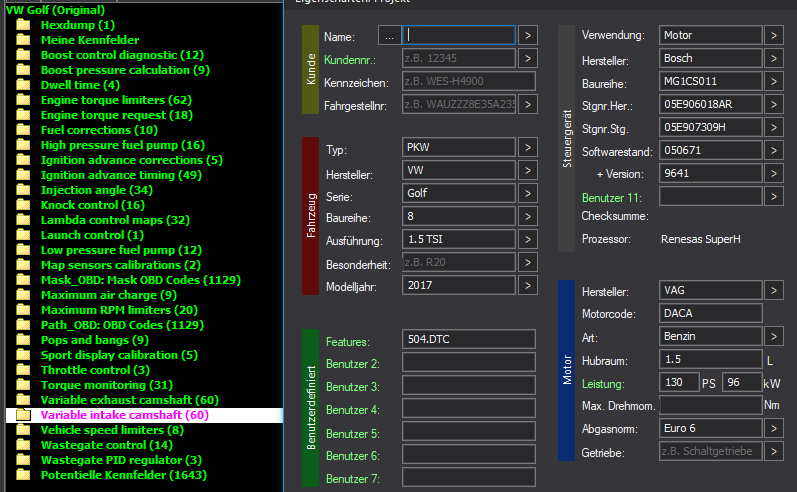The width and height of the screenshot is (797, 492).
Task: Click the Fahrzeug Baureihe field showing 8
Action: tap(459, 217)
